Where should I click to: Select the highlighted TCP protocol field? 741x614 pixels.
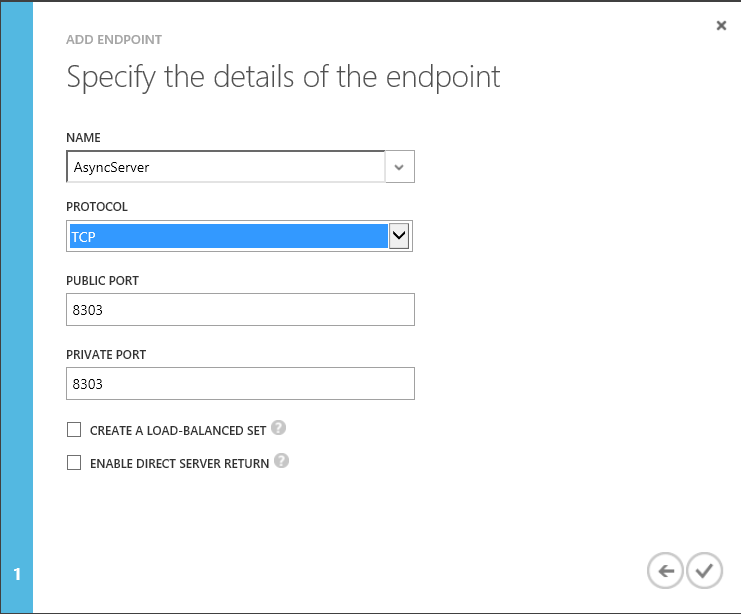(x=227, y=236)
